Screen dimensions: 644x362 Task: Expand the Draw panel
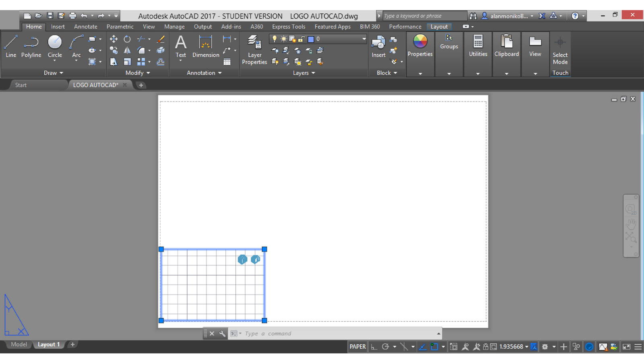[x=54, y=73]
